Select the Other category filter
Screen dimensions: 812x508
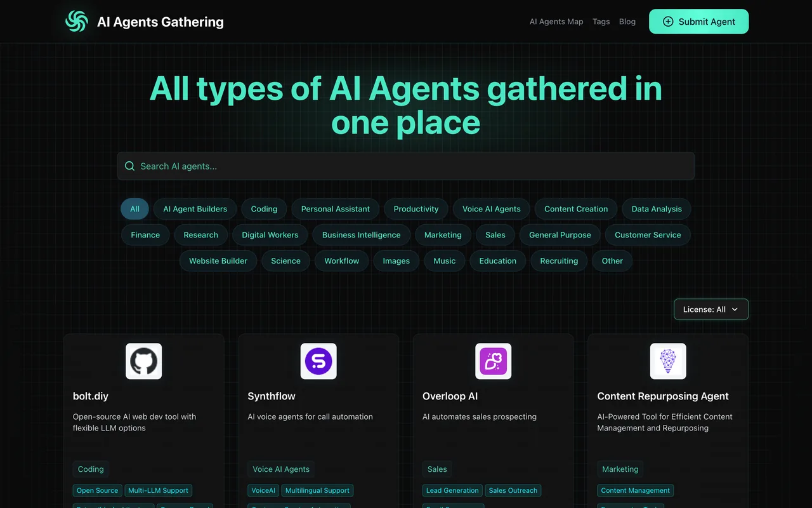(612, 261)
